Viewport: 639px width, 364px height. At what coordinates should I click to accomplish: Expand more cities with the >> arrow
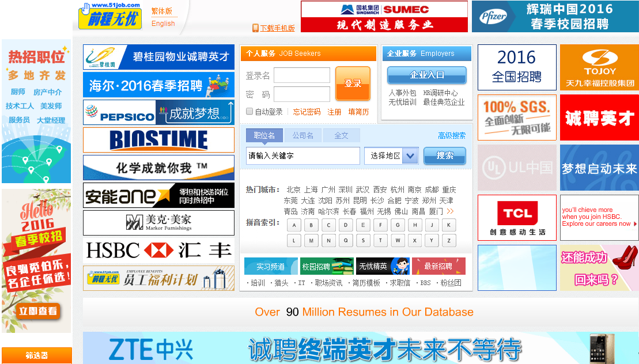pyautogui.click(x=450, y=211)
